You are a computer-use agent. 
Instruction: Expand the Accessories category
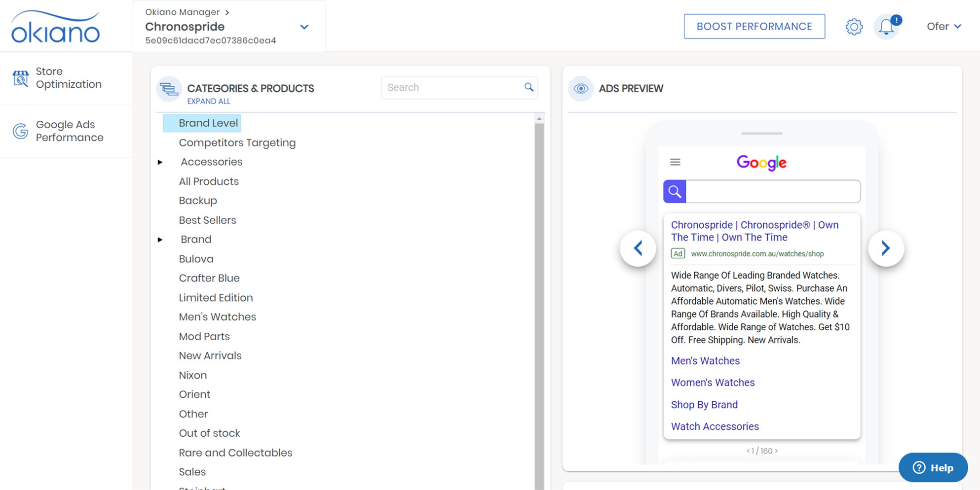pyautogui.click(x=160, y=162)
